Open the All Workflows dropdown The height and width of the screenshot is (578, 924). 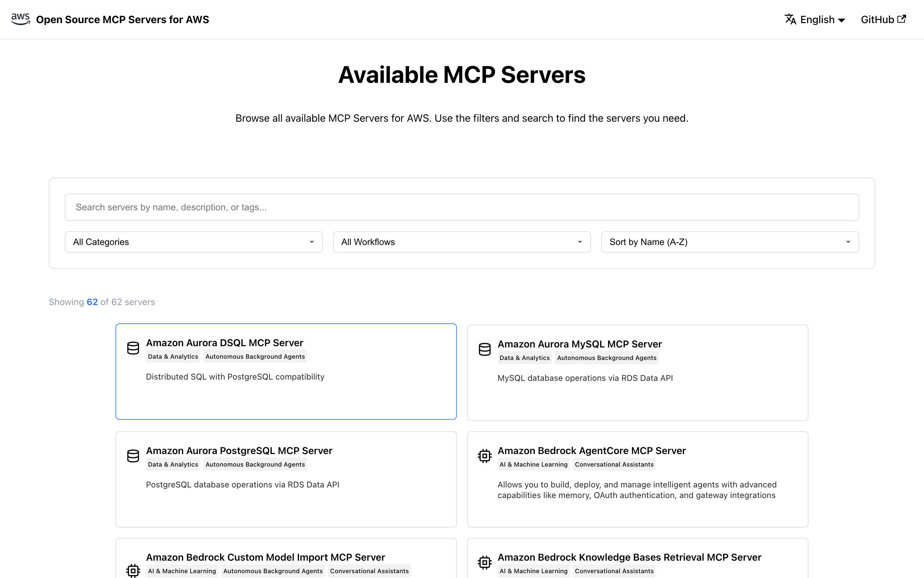[462, 242]
